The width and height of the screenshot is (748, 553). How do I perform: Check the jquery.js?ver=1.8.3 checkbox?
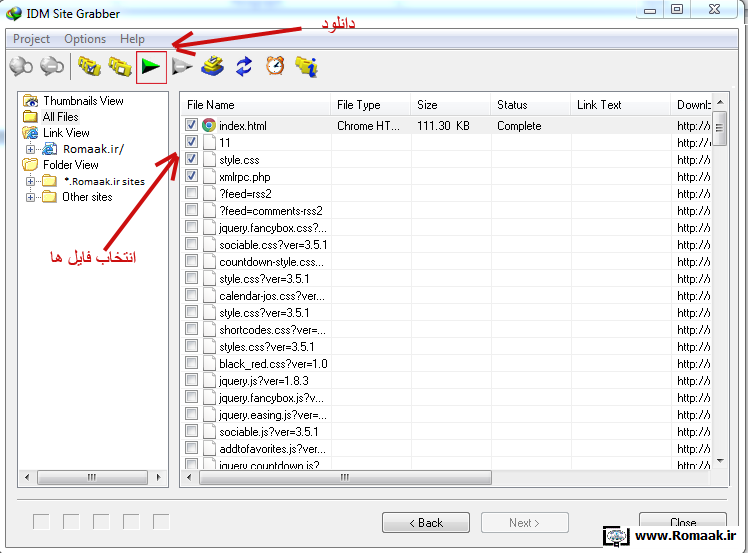point(191,380)
